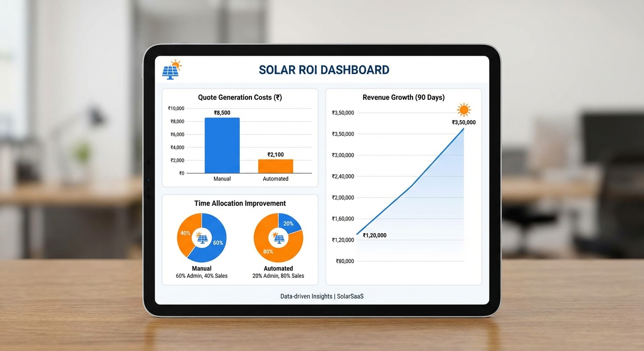Select the 60% Admin, 40% Sales caption
The height and width of the screenshot is (351, 644).
(201, 276)
